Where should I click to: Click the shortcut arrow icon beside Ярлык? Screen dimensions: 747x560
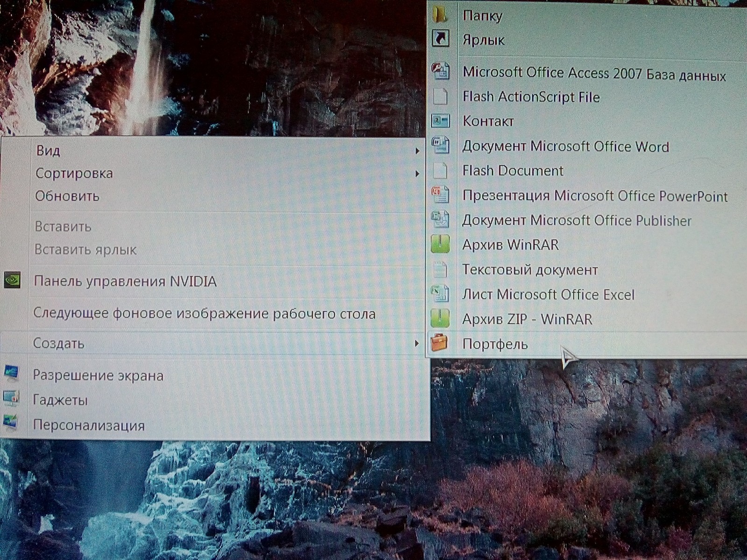click(x=441, y=38)
